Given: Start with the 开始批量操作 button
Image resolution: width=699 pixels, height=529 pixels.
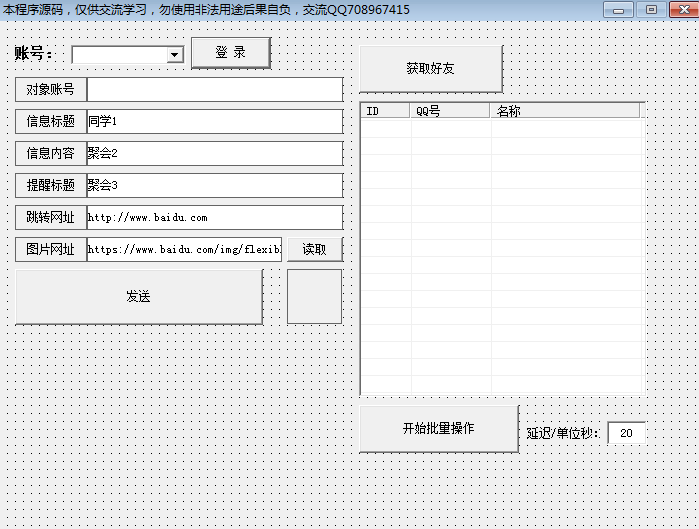Looking at the screenshot, I should [438, 429].
